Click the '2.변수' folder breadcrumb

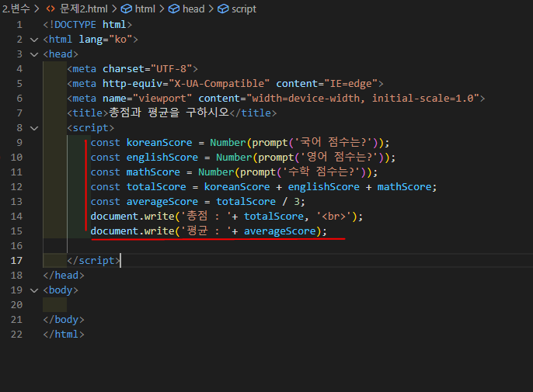(16, 9)
